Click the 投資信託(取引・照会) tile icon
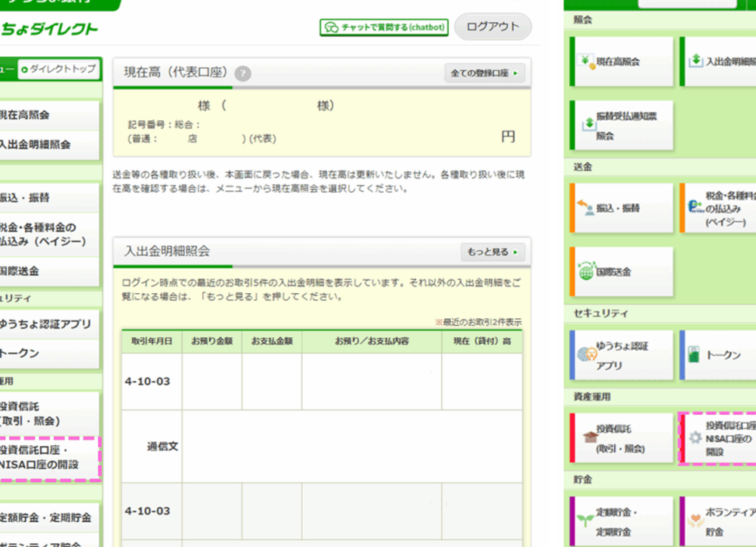The height and width of the screenshot is (547, 756). pos(587,438)
